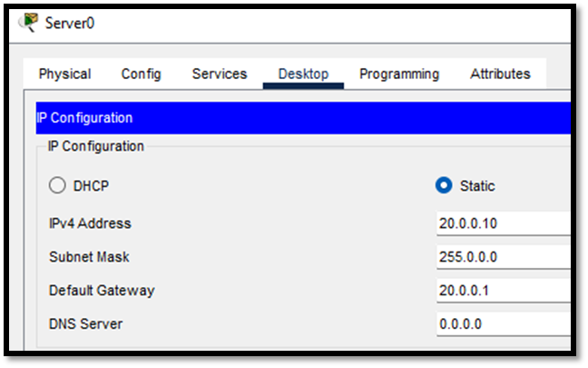Screen dimensions: 588x368
Task: Open the Services tab
Action: (220, 74)
